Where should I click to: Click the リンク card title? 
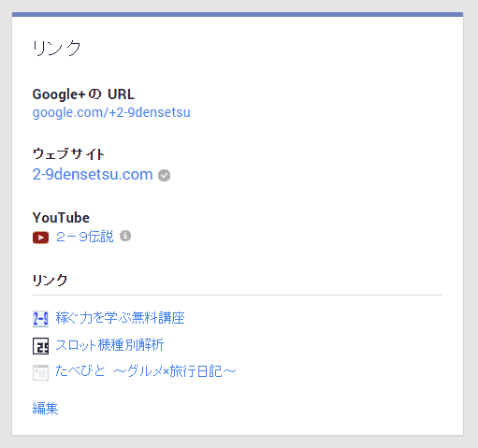pos(57,49)
